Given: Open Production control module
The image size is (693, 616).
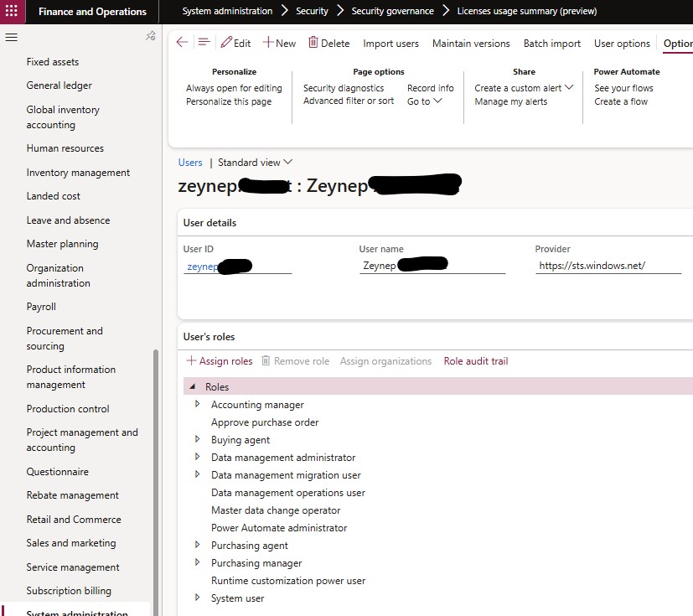Looking at the screenshot, I should pos(68,409).
